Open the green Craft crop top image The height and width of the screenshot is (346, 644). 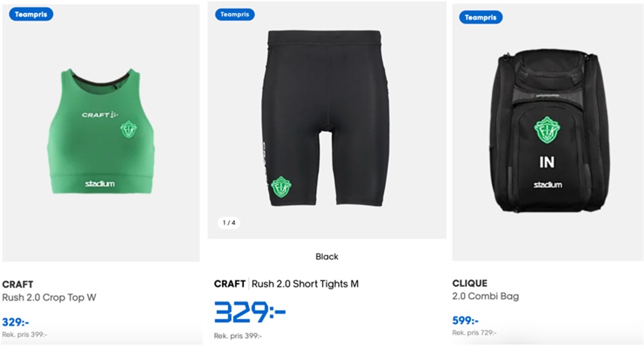pos(100,131)
